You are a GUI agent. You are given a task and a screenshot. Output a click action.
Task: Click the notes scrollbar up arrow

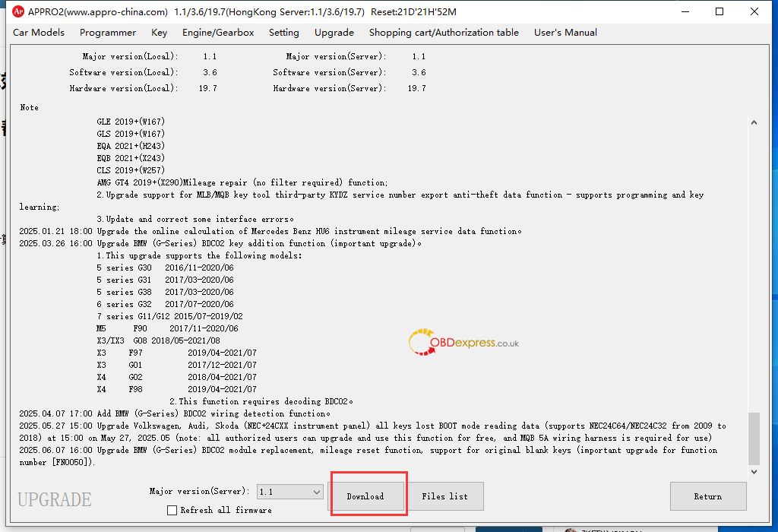(x=754, y=122)
